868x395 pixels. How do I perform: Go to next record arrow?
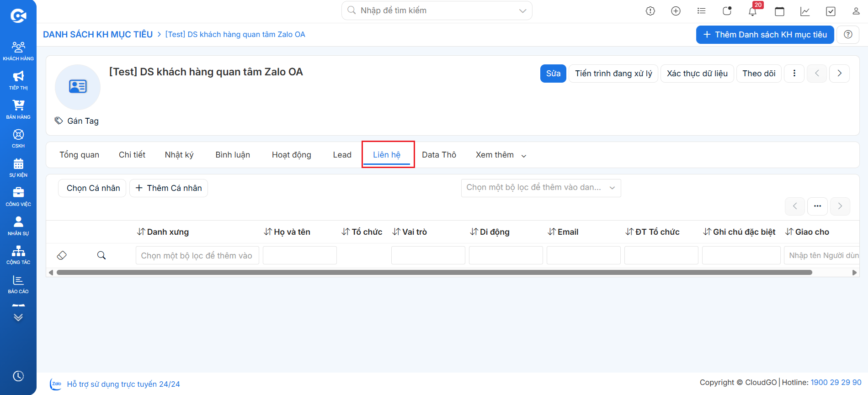tap(840, 74)
